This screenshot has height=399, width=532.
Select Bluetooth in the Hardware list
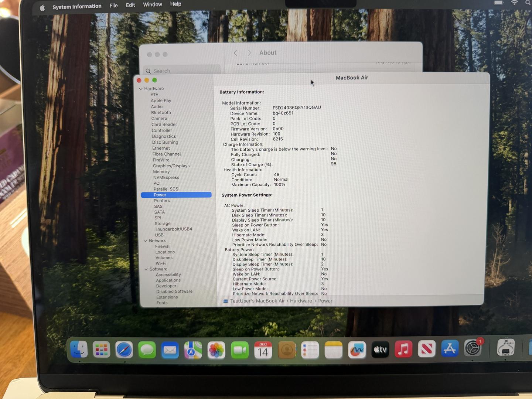pos(161,113)
